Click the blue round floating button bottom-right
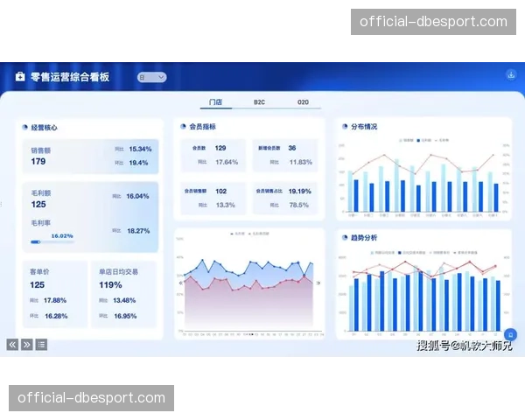The height and width of the screenshot is (420, 525). pyautogui.click(x=510, y=334)
